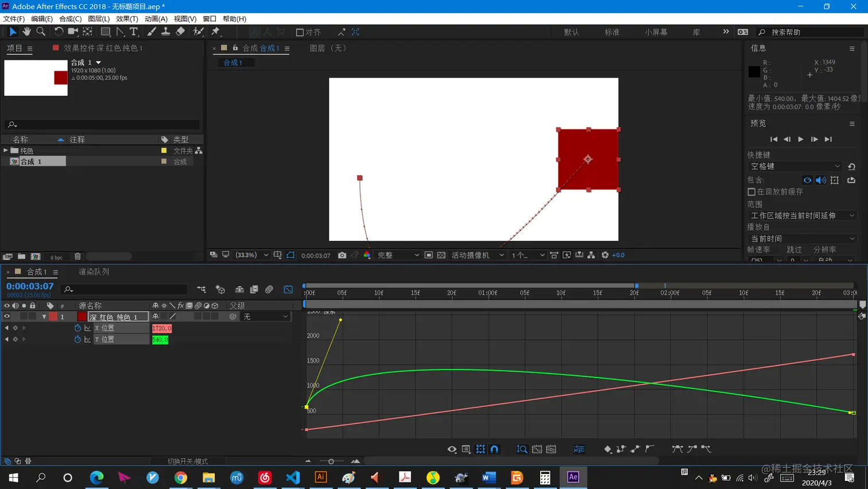This screenshot has width=868, height=489.
Task: Select the Pan Behind anchor tool
Action: [88, 32]
